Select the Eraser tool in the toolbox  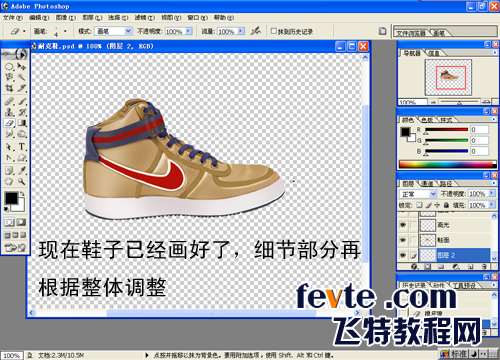(9, 123)
